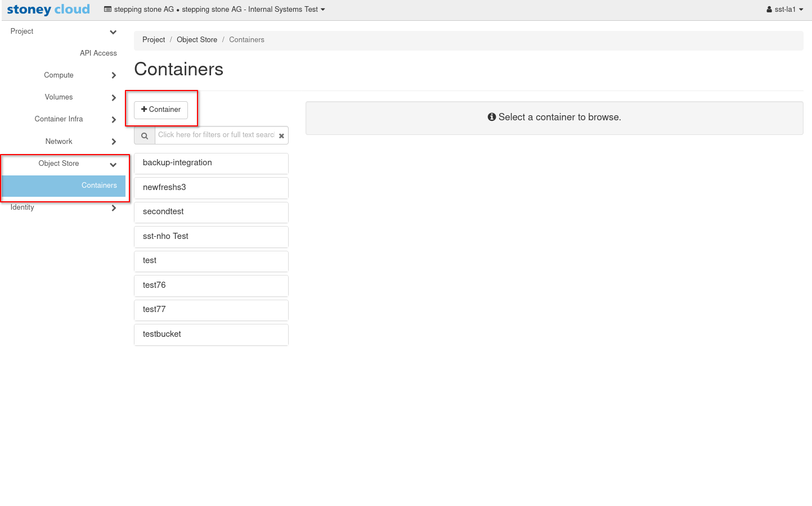
Task: Select Containers in the sidebar
Action: click(x=99, y=186)
